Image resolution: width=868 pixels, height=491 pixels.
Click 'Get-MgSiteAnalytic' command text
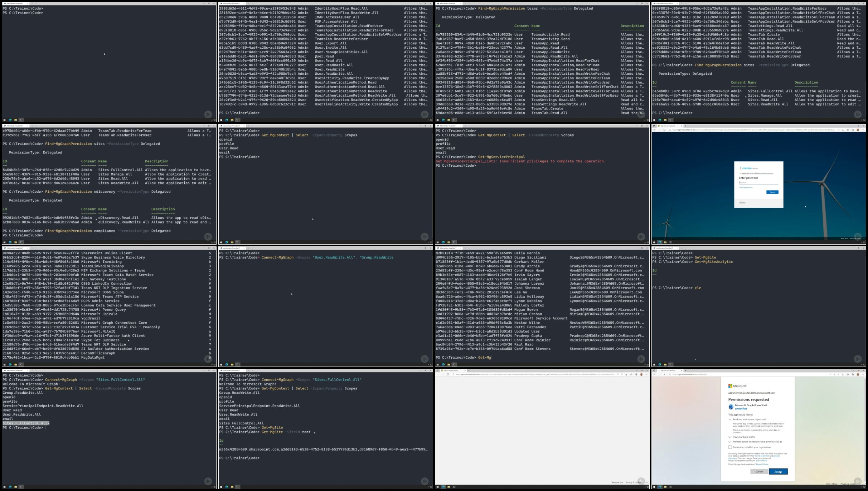[714, 262]
